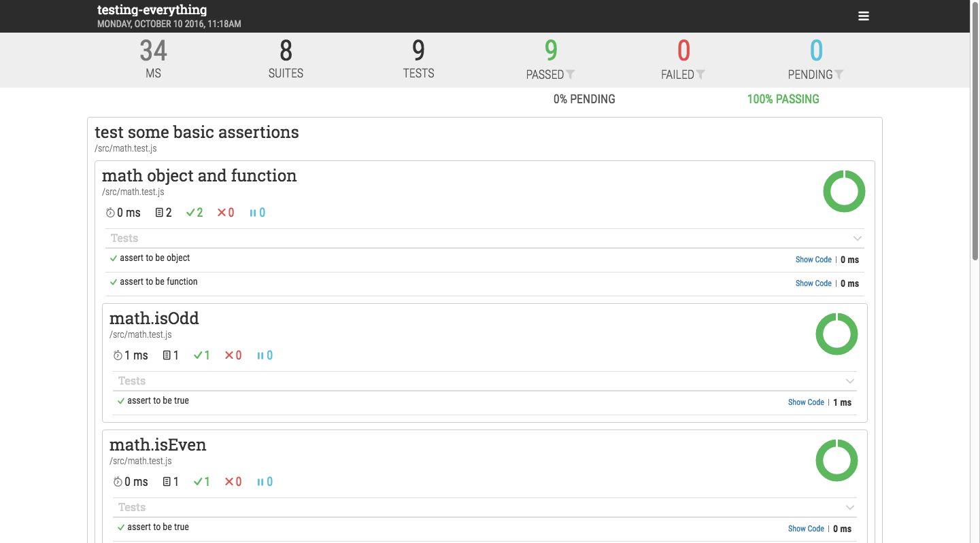The height and width of the screenshot is (543, 980).
Task: Click test count icon in math.isOdd suite
Action: click(x=167, y=355)
